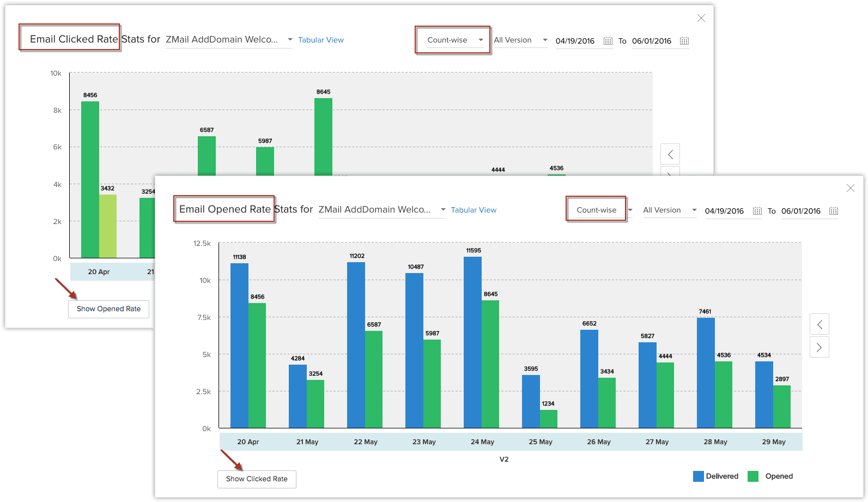Click the Show Clicked Rate button
Image resolution: width=868 pixels, height=502 pixels.
click(257, 479)
